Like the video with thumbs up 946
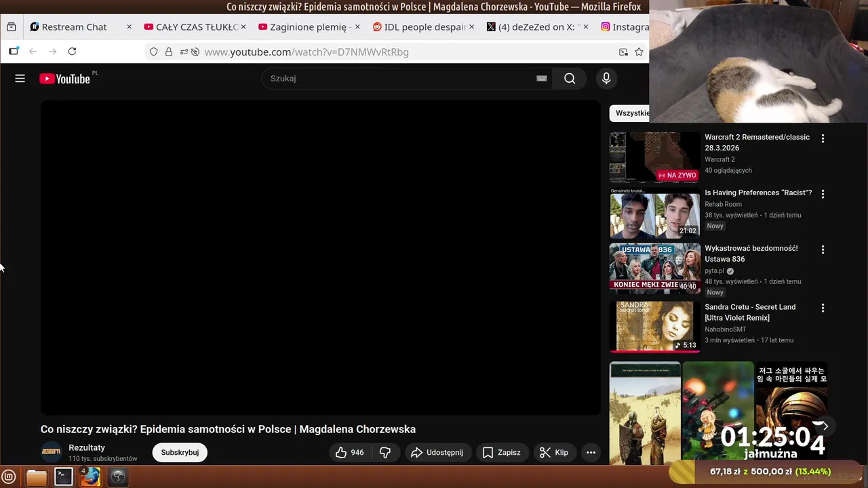The height and width of the screenshot is (488, 868). tap(349, 453)
